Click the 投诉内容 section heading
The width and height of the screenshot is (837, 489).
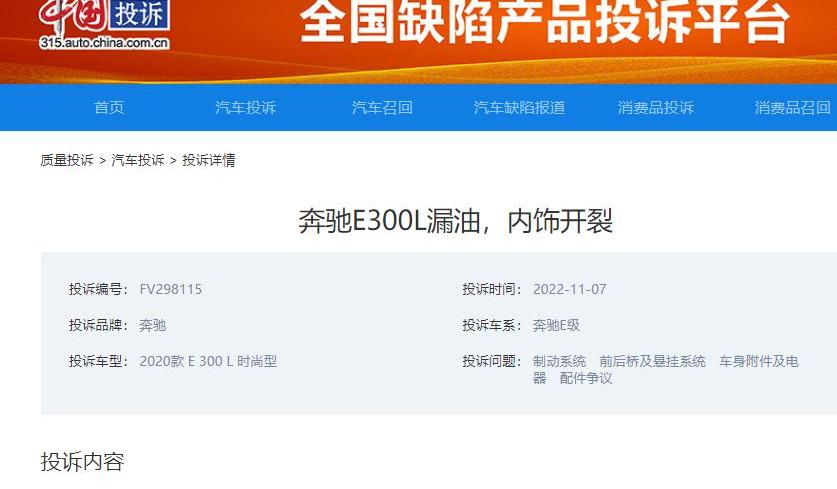tap(82, 462)
